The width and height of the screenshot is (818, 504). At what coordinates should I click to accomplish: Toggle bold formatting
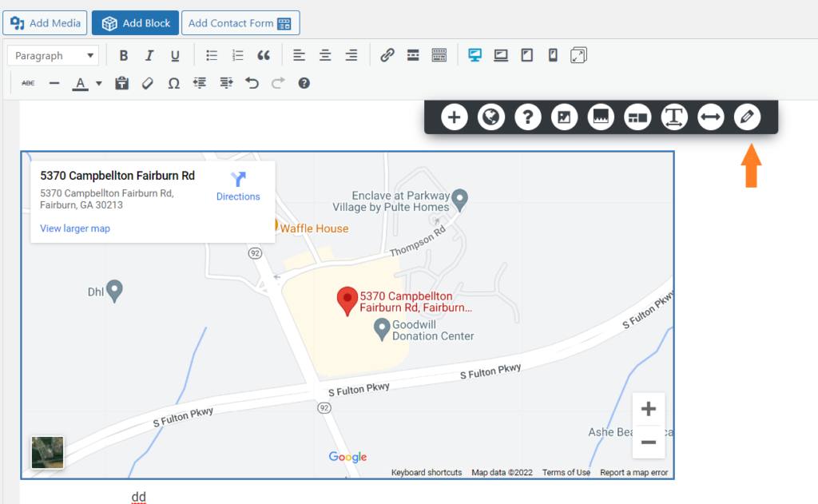(124, 55)
